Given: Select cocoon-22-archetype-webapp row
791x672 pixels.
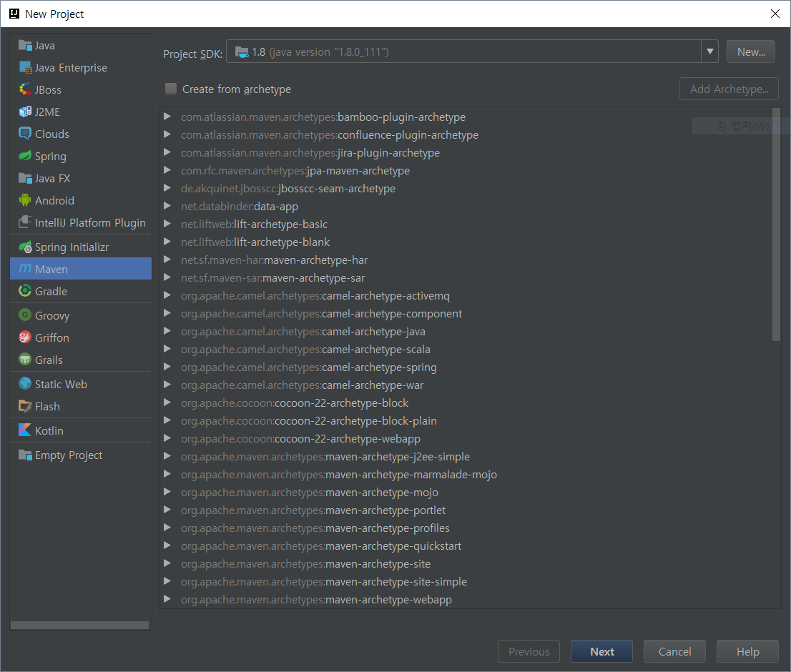Looking at the screenshot, I should (466, 439).
